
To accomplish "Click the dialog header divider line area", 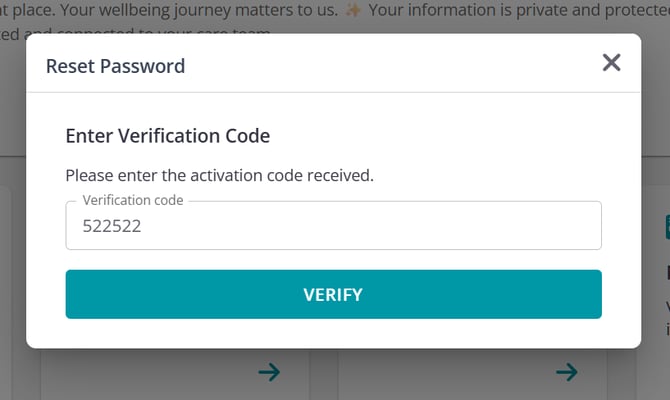I will pyautogui.click(x=333, y=93).
